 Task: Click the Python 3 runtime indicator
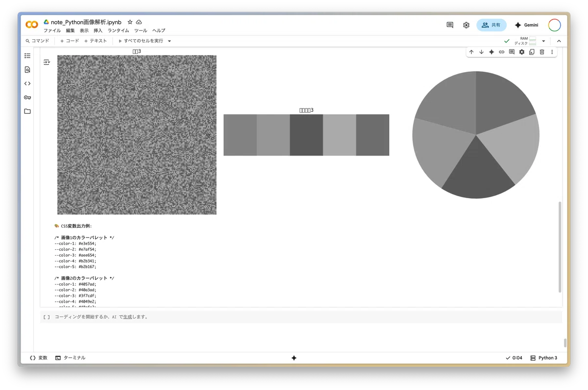(544, 358)
